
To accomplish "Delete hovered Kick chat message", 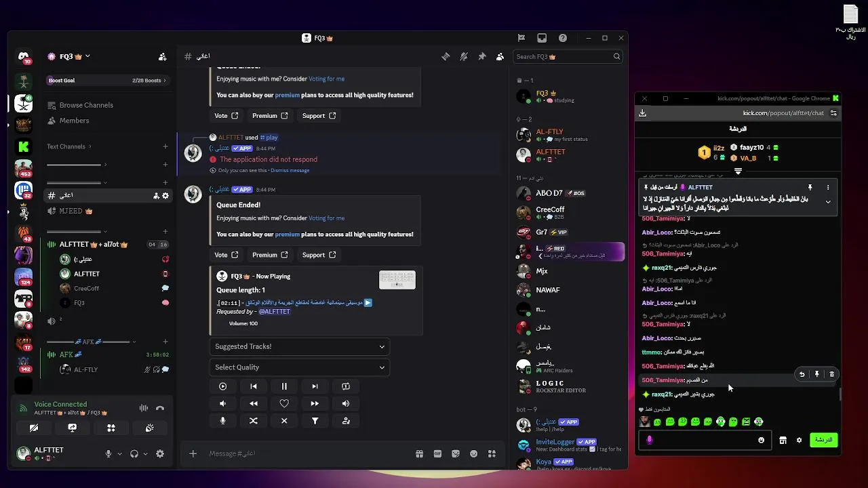I will [832, 374].
